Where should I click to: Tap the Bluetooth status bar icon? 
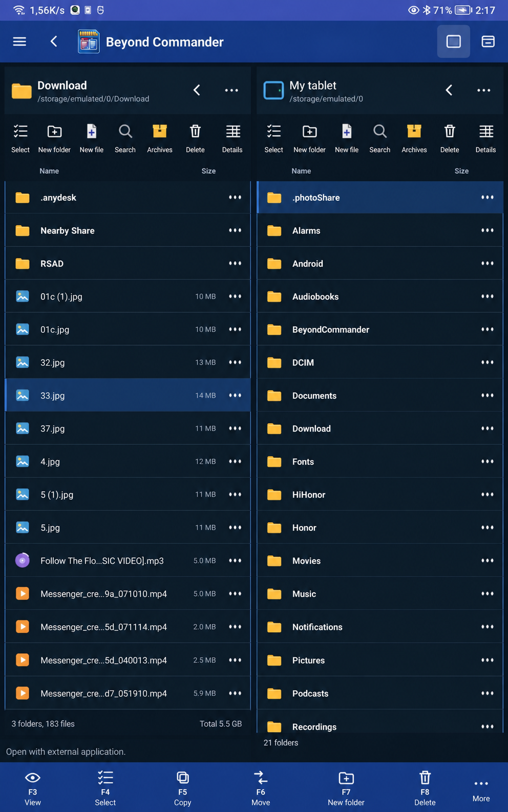pyautogui.click(x=427, y=10)
